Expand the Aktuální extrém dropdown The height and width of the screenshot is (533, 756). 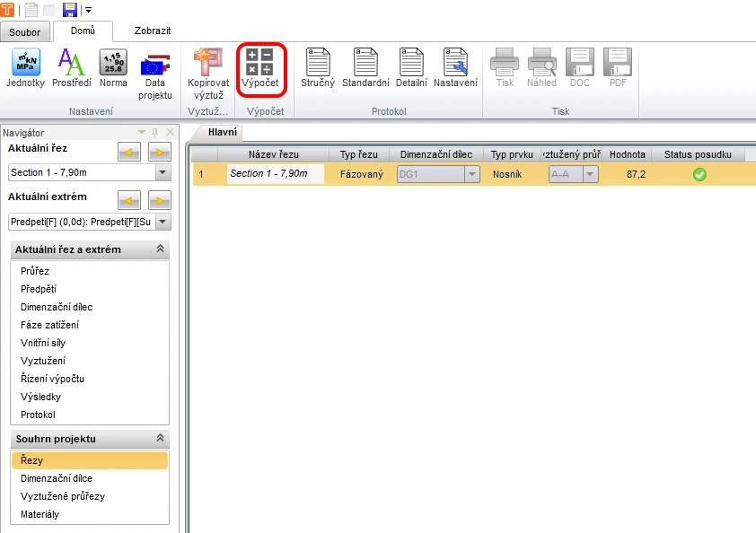pyautogui.click(x=163, y=222)
